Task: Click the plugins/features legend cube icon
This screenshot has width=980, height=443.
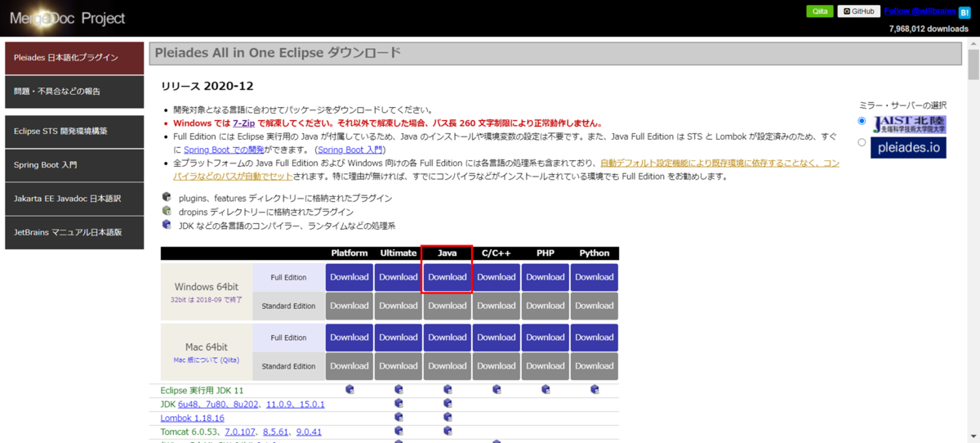Action: coord(167,197)
